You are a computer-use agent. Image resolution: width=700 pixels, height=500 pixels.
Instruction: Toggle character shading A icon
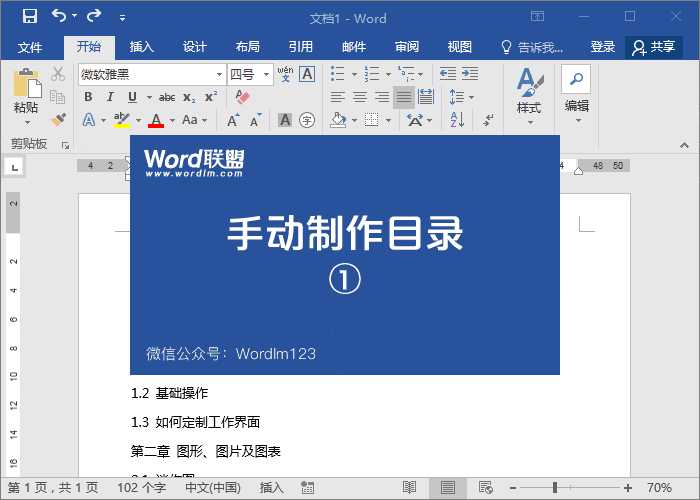(x=285, y=120)
